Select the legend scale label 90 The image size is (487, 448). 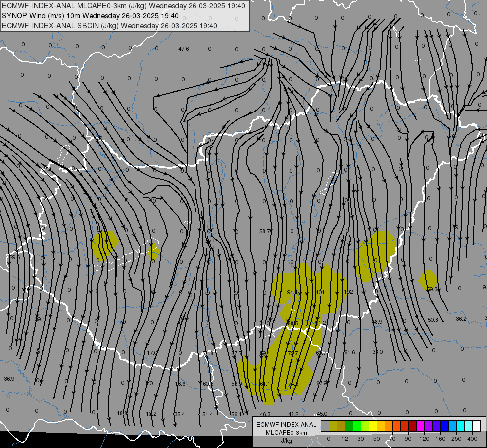pos(408,439)
